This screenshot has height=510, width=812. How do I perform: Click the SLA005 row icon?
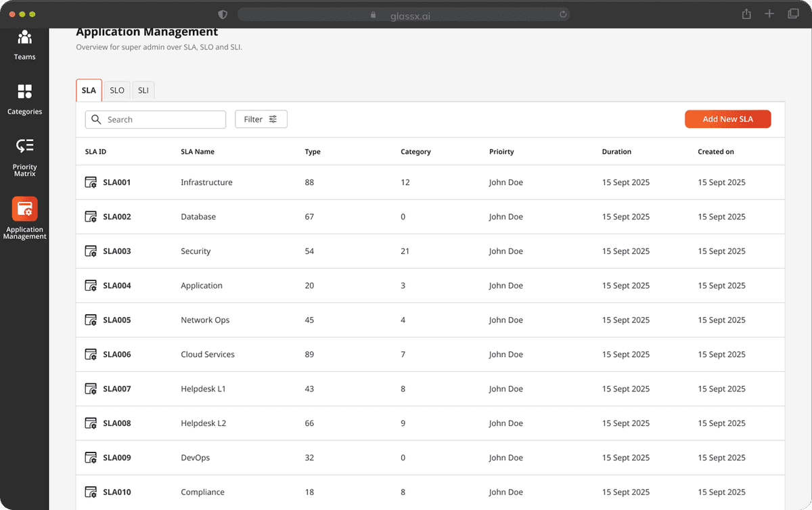coord(91,320)
